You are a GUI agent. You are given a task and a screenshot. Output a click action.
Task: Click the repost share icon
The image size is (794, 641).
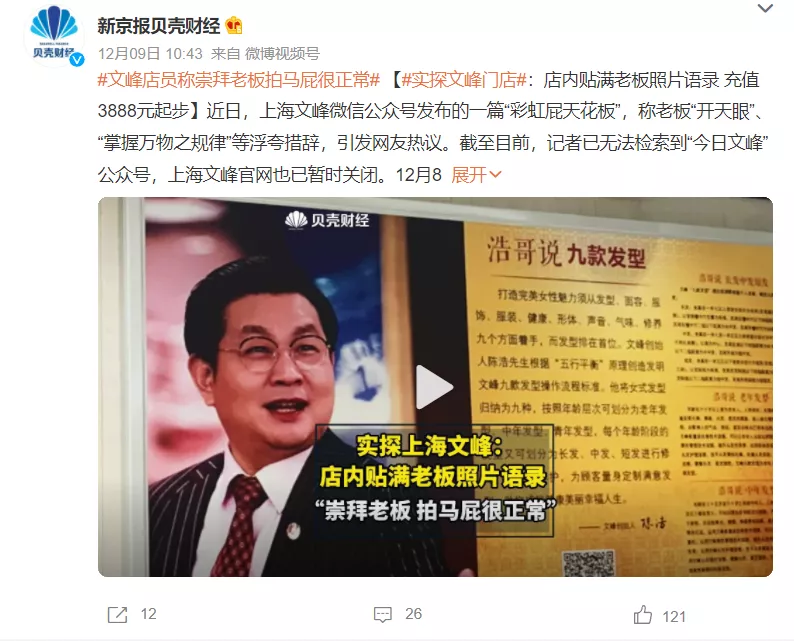[x=117, y=615]
